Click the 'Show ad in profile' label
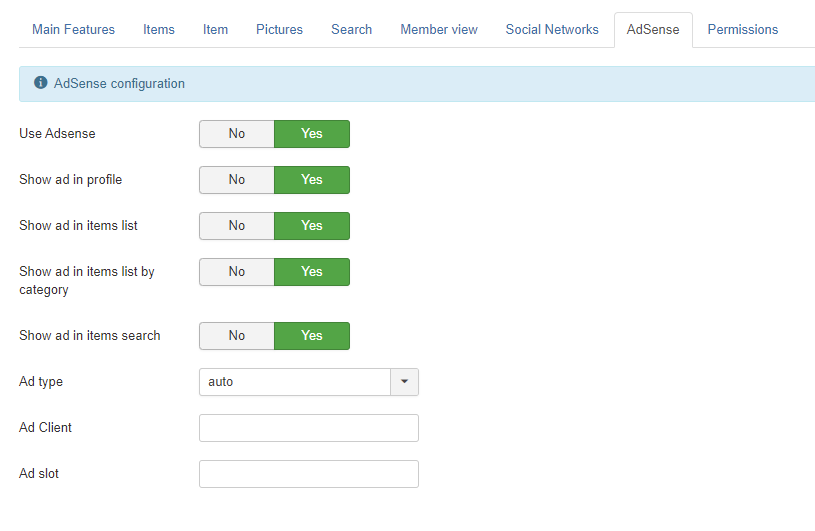Viewport: 815px width, 531px height. point(71,180)
